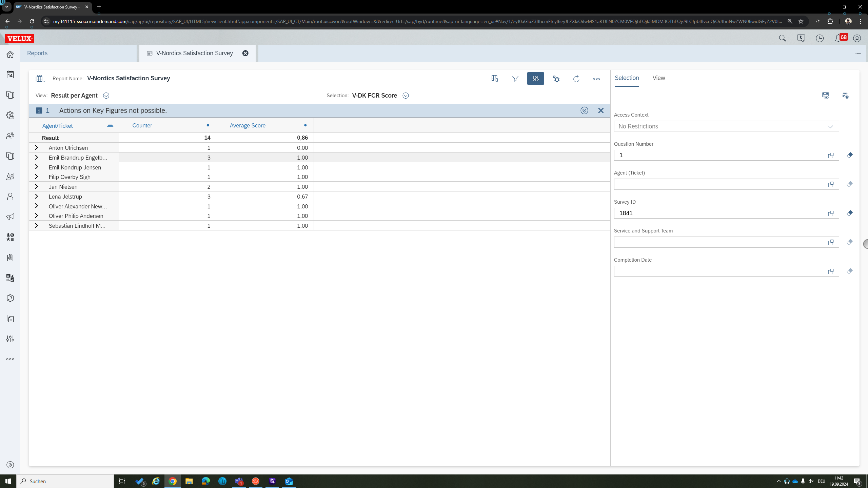Click the table view switch icon
This screenshot has height=488, width=868.
pos(40,79)
